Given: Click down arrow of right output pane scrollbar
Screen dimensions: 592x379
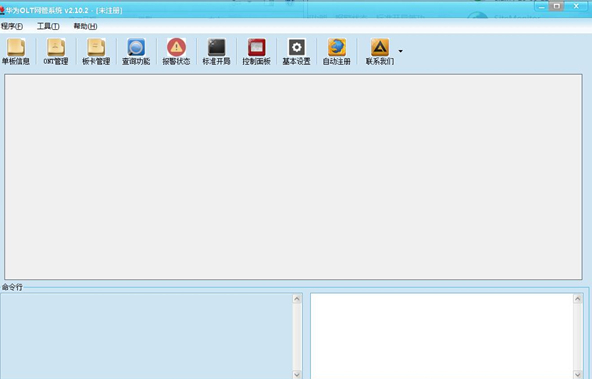Looking at the screenshot, I should 578,375.
